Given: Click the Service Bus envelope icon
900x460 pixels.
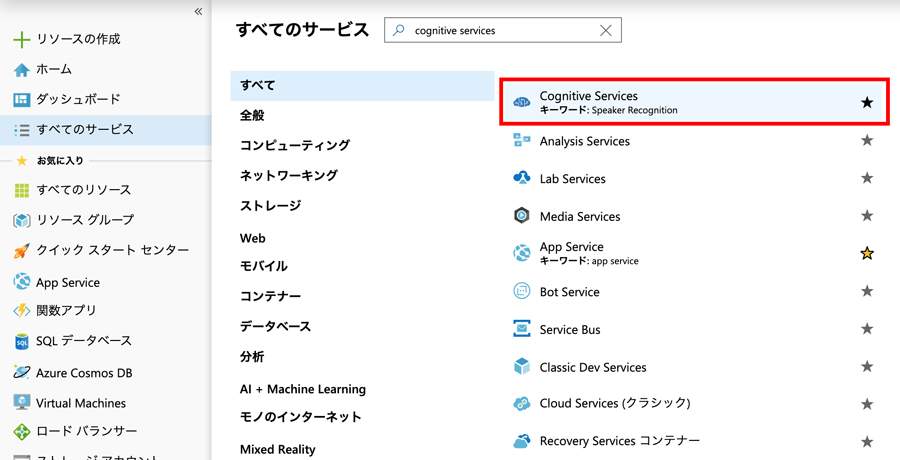Looking at the screenshot, I should pos(522,329).
